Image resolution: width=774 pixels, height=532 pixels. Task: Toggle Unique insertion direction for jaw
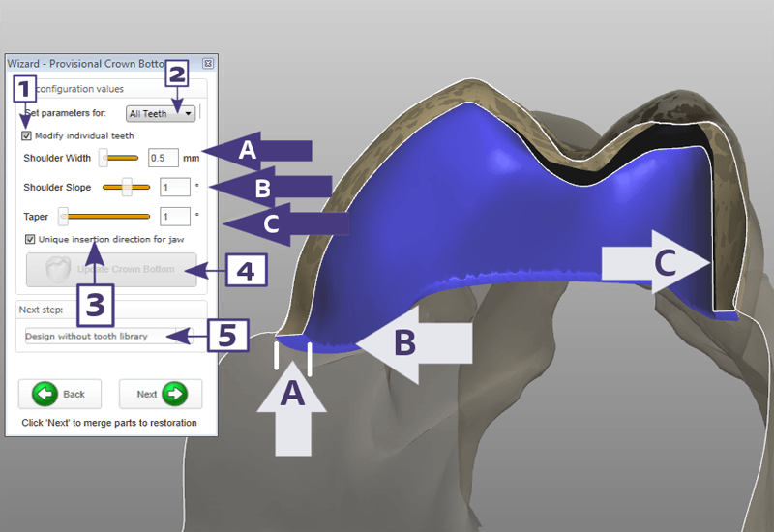[31, 239]
